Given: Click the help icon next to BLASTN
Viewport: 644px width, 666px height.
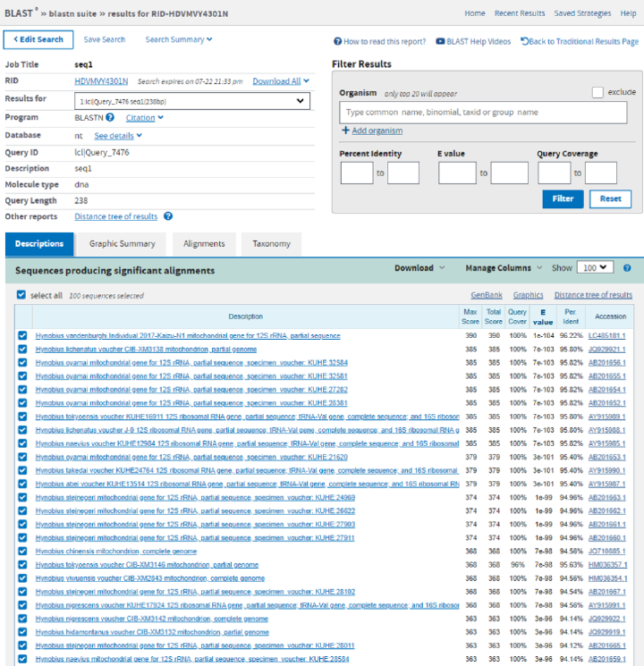Looking at the screenshot, I should (x=110, y=117).
